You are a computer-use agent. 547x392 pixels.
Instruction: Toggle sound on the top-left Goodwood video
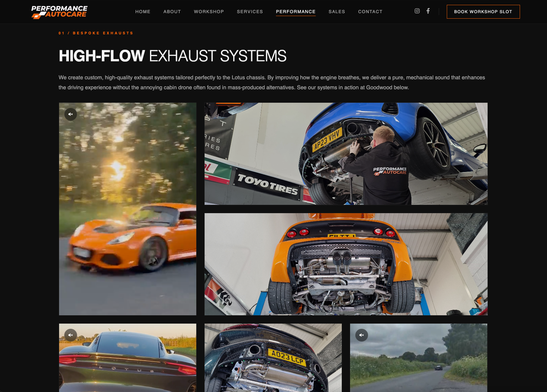click(x=71, y=114)
